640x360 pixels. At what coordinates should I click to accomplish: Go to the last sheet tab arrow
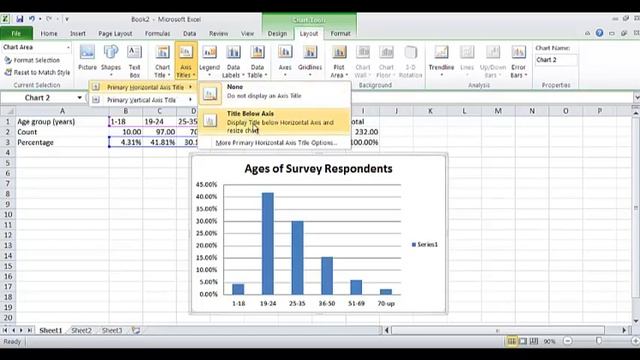[29, 330]
